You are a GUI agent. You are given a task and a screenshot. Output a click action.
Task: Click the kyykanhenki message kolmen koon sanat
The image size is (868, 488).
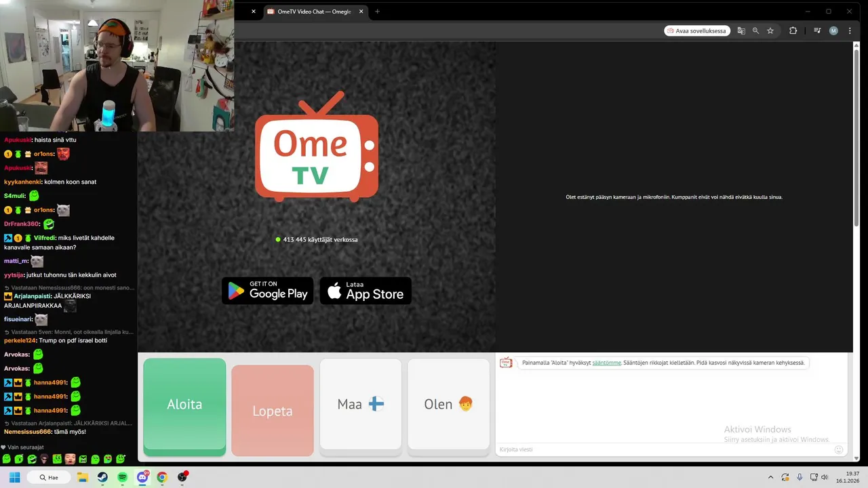[50, 182]
